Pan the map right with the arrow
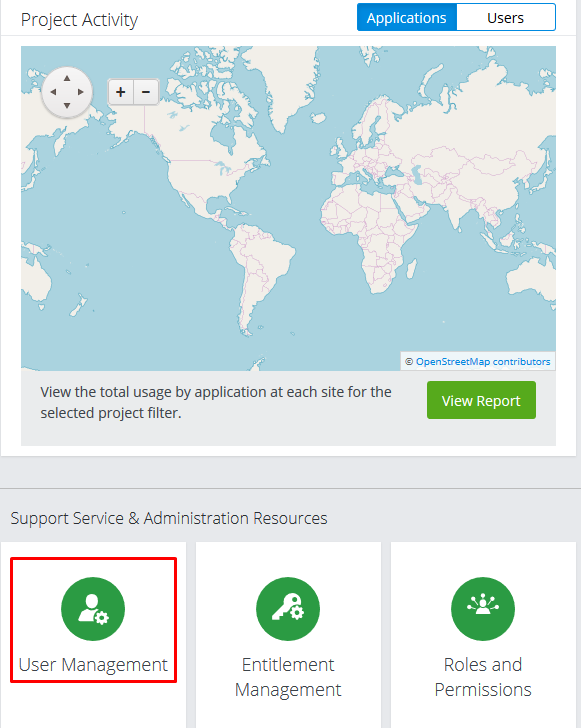Image resolution: width=581 pixels, height=728 pixels. point(80,92)
